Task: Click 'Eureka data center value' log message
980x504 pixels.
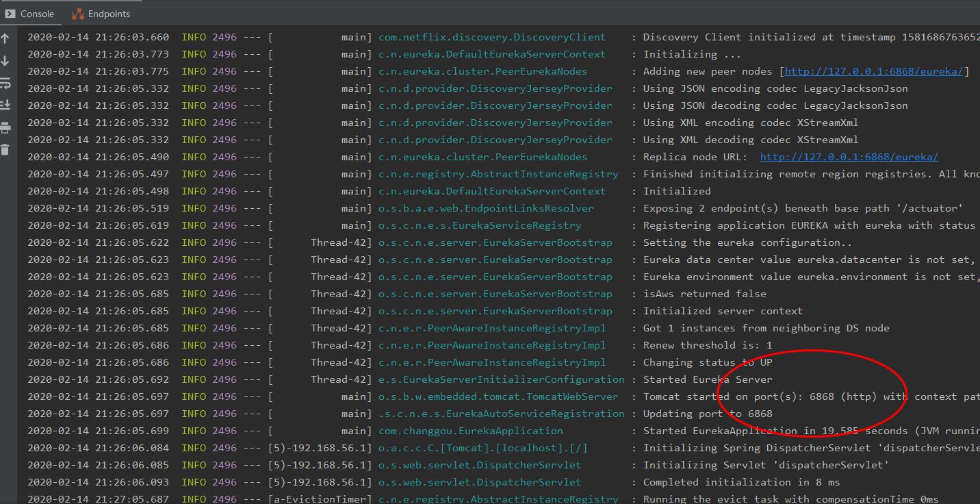Action: [811, 260]
